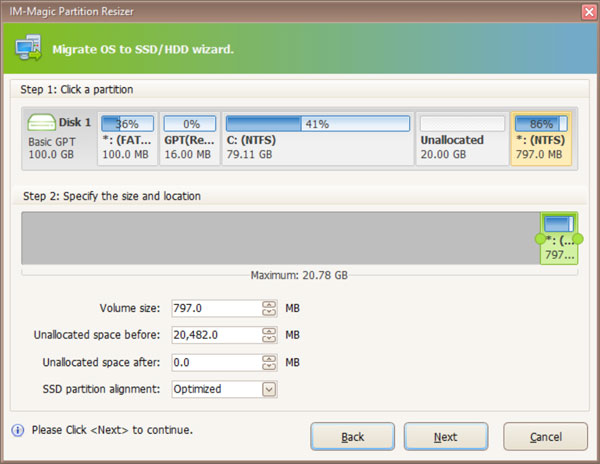Select the Unallocated 20.00 GB space
The height and width of the screenshot is (464, 600).
pyautogui.click(x=462, y=138)
